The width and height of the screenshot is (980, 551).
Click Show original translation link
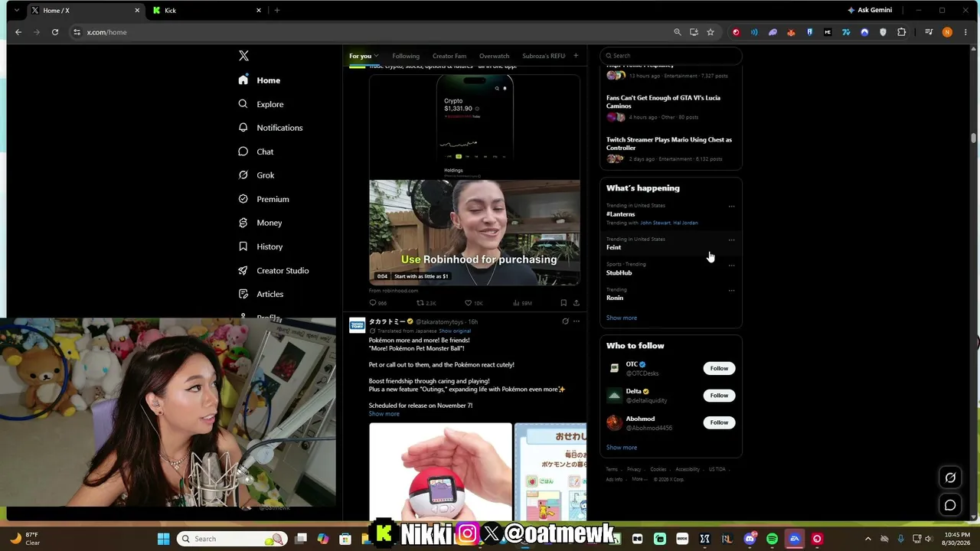click(455, 331)
